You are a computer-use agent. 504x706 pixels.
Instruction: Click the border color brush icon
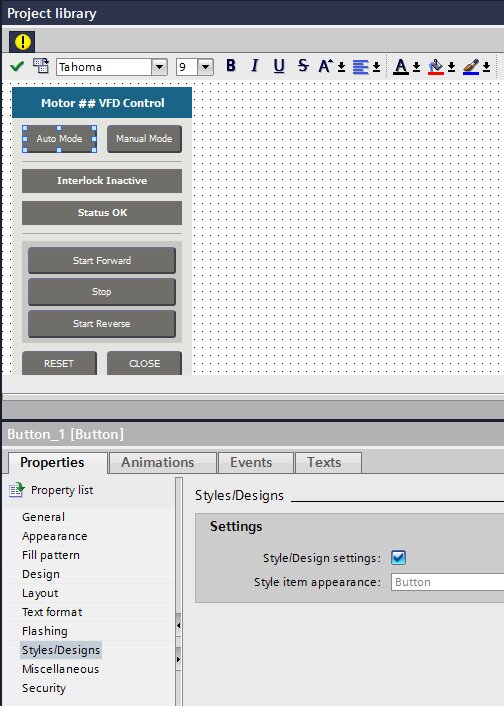[x=471, y=67]
